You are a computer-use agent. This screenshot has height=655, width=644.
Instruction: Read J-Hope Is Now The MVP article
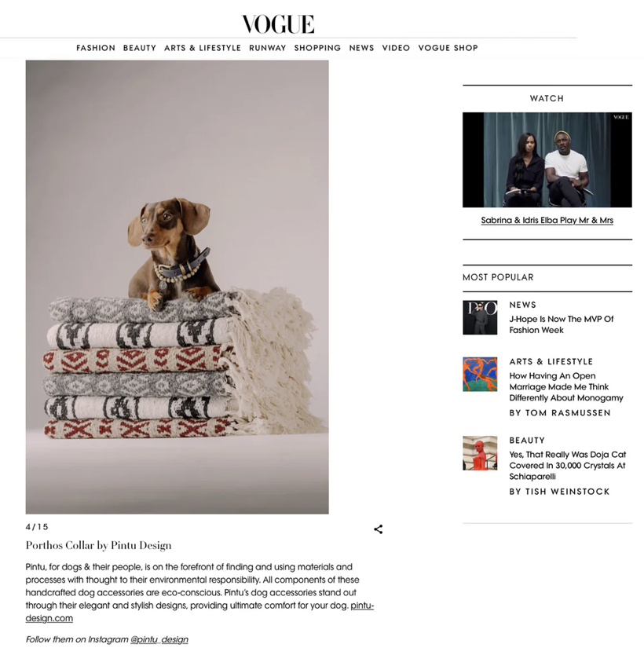(562, 324)
